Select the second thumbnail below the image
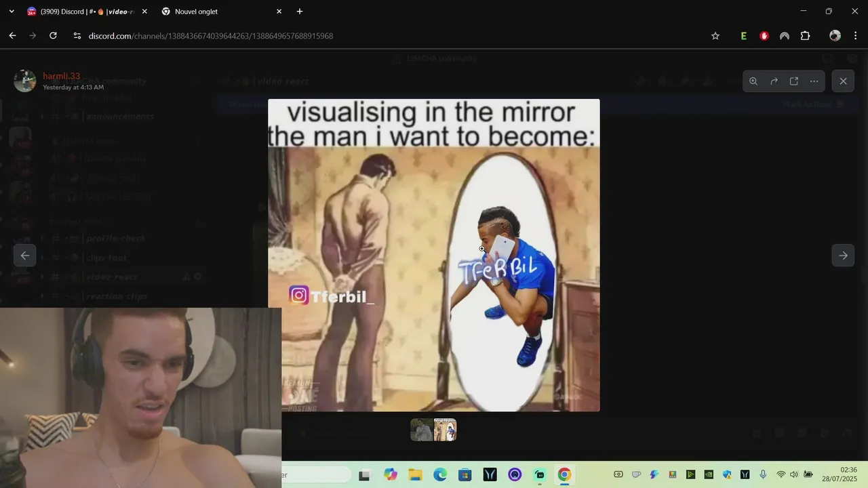868x488 pixels. (446, 430)
